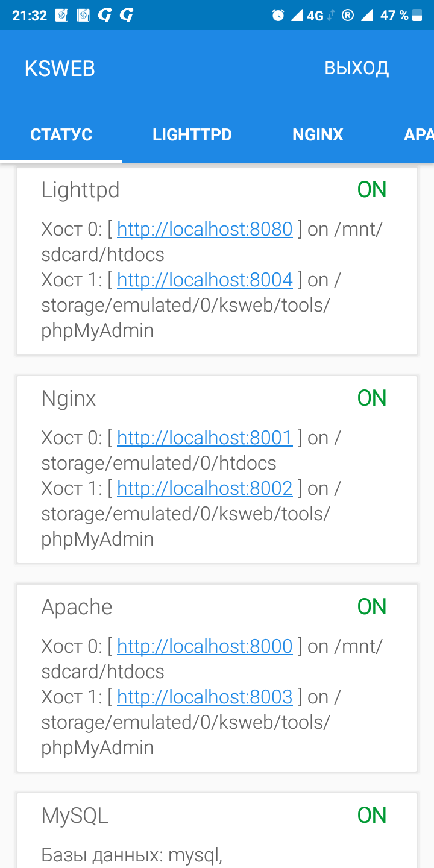Go to the partially visible Apache tab
The height and width of the screenshot is (868, 434).
[418, 134]
